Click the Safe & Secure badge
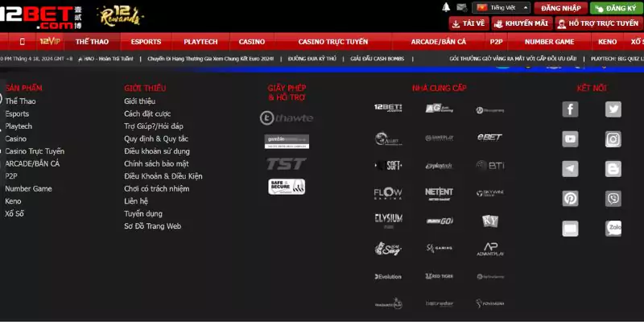The image size is (644, 322). click(x=287, y=187)
